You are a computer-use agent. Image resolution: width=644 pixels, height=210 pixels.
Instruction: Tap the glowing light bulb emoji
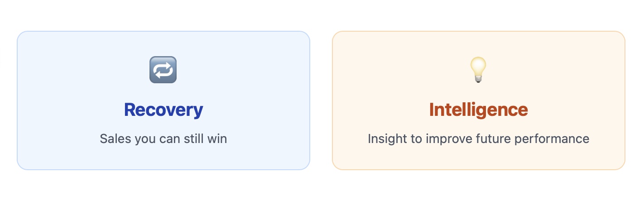tap(478, 70)
